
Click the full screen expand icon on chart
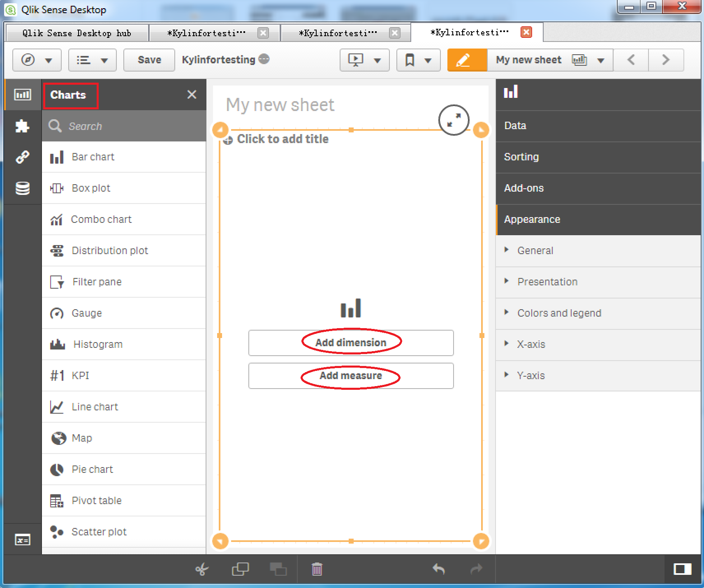(x=454, y=120)
